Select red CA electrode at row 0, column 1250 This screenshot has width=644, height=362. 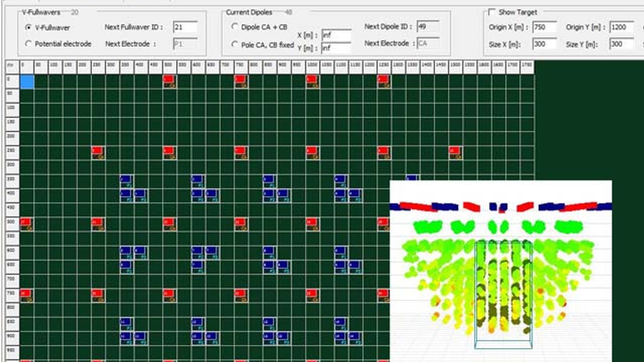tap(384, 81)
